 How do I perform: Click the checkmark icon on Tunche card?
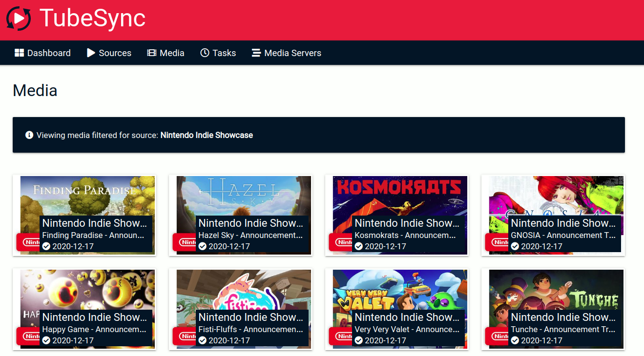[515, 340]
